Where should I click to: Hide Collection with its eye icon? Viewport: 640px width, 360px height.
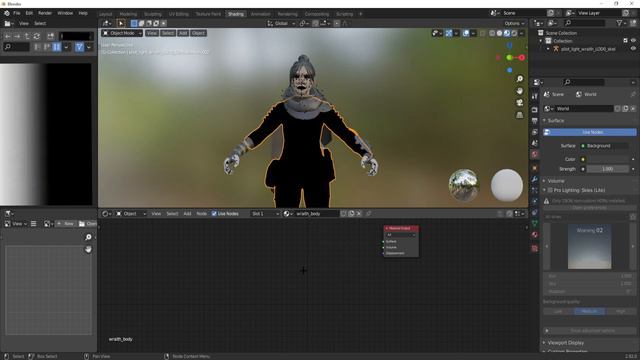click(633, 41)
